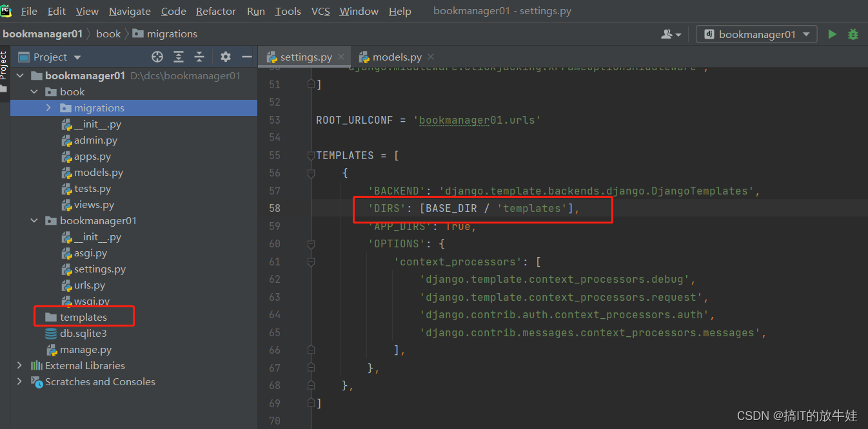
Task: Click the External Libraries icon
Action: 37,365
